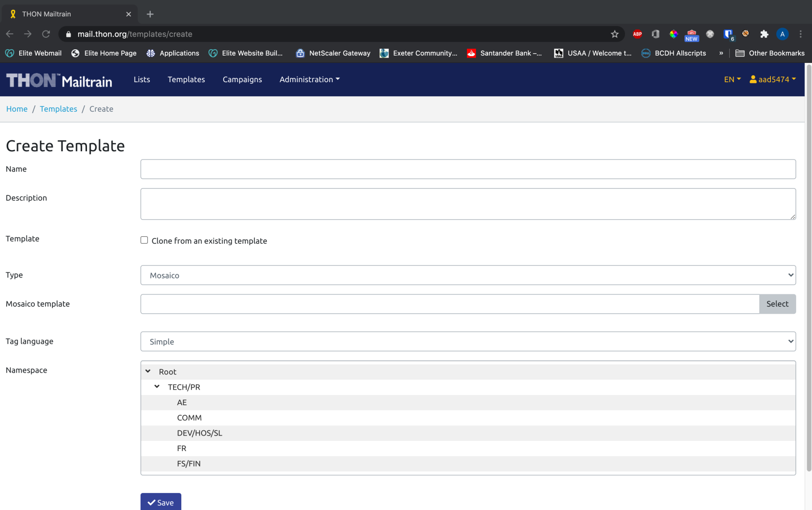
Task: Open the aad5474 user dropdown
Action: [772, 79]
